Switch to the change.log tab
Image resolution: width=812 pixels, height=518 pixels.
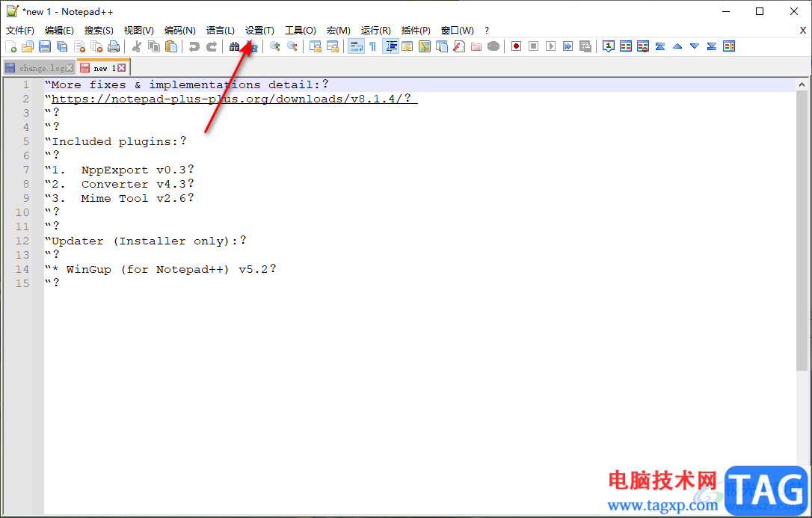(41, 68)
